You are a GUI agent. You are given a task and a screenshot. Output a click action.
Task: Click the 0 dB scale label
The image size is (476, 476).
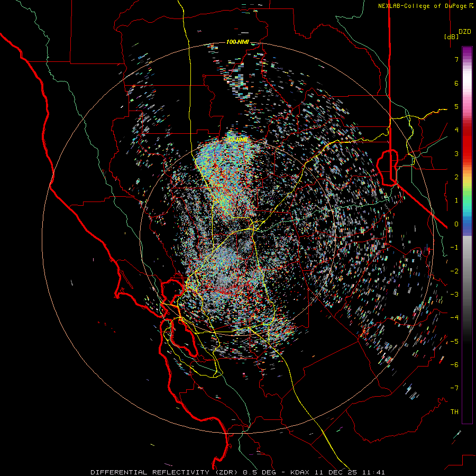point(456,224)
